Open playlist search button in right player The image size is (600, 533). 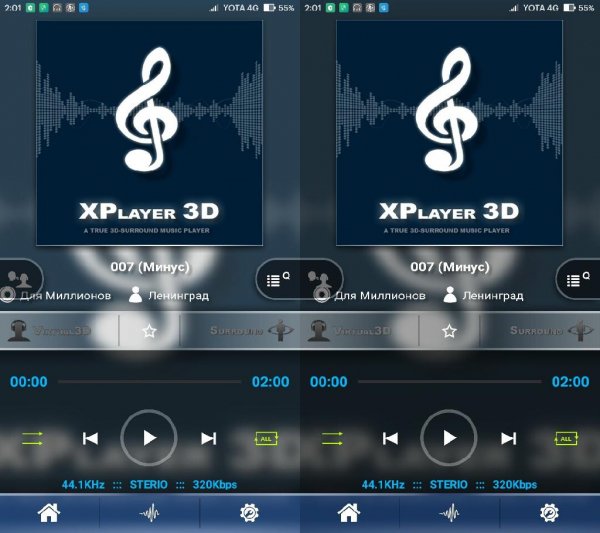578,279
